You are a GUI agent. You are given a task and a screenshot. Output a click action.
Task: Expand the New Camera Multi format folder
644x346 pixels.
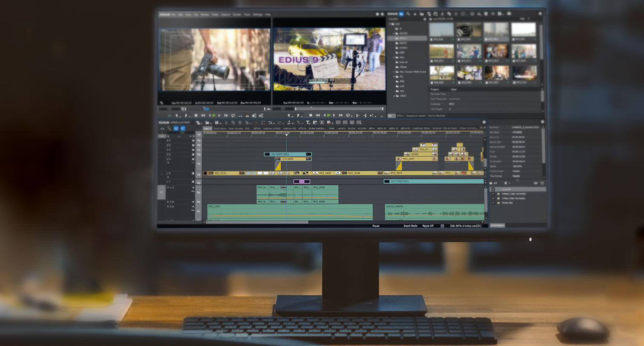click(394, 72)
